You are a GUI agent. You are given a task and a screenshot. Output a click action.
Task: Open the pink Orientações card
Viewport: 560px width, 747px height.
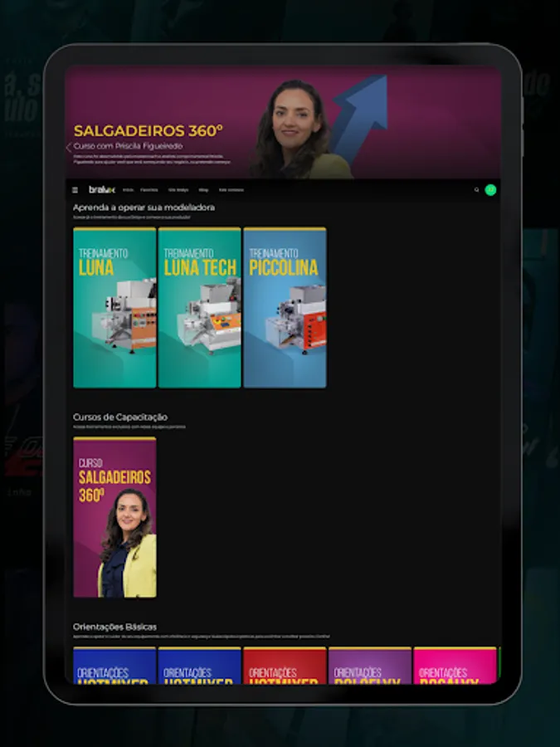(455, 666)
